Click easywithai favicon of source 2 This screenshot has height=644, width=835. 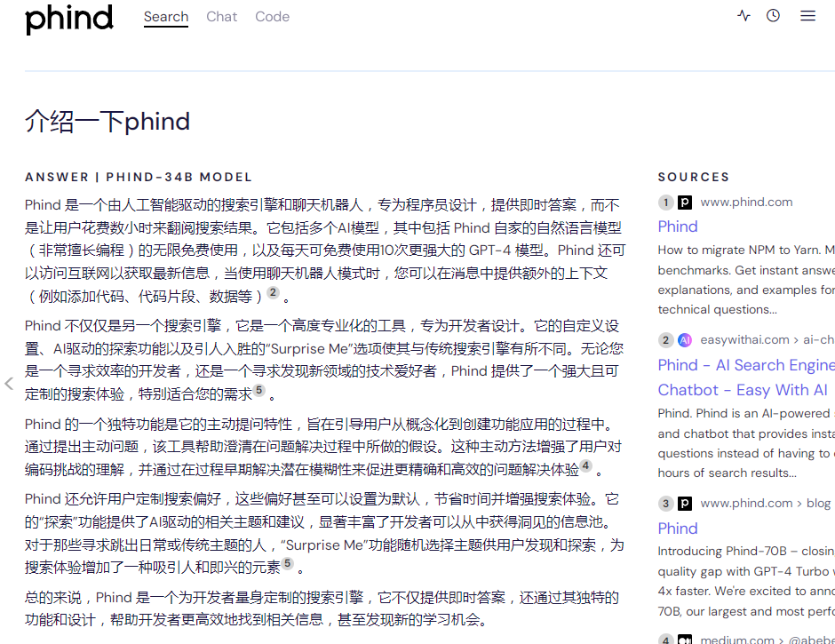click(x=685, y=340)
